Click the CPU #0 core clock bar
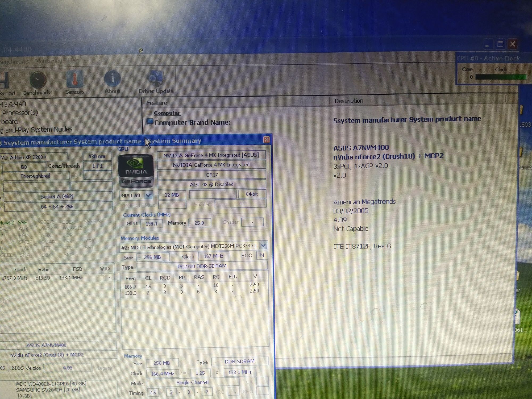This screenshot has width=532, height=399. click(x=501, y=77)
